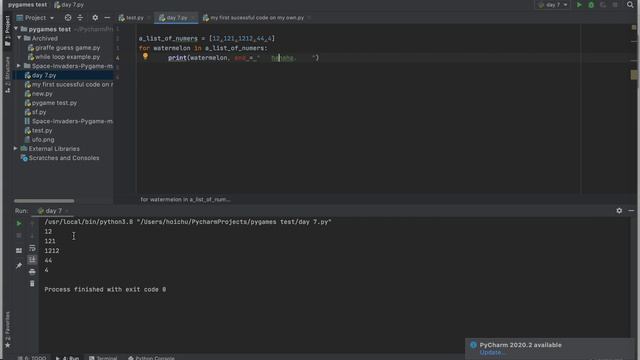Pin the Run tab with pin icon
Screen dimensions: 640x360
click(x=19, y=266)
